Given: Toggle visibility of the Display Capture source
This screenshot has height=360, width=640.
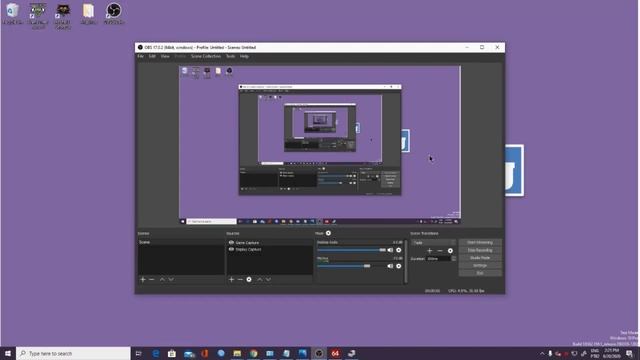Looking at the screenshot, I should coord(231,249).
